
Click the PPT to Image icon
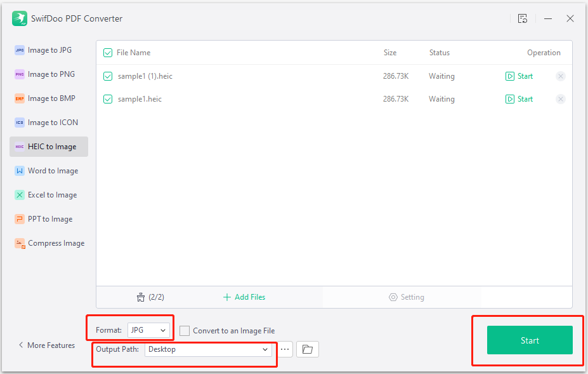pyautogui.click(x=20, y=219)
